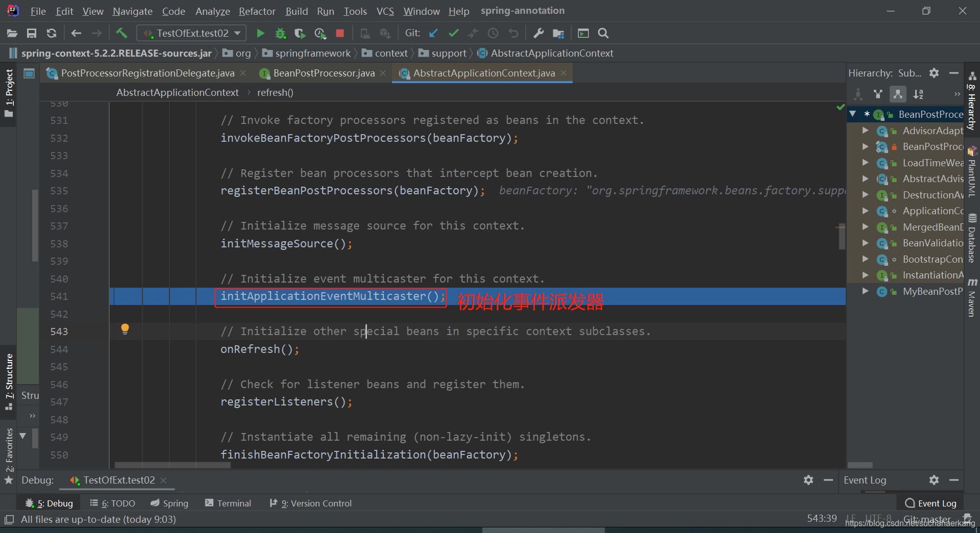Open the VCS menu
The width and height of the screenshot is (980, 533).
tap(385, 11)
